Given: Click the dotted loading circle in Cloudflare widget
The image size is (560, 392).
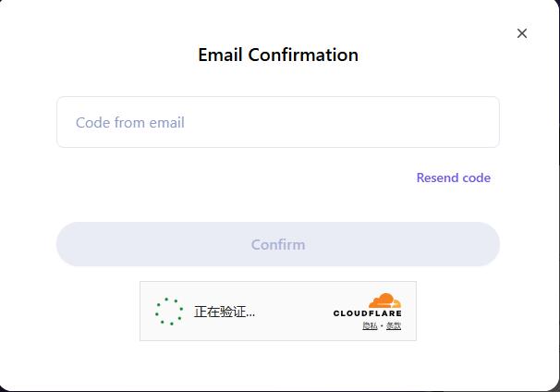Looking at the screenshot, I should tap(169, 312).
